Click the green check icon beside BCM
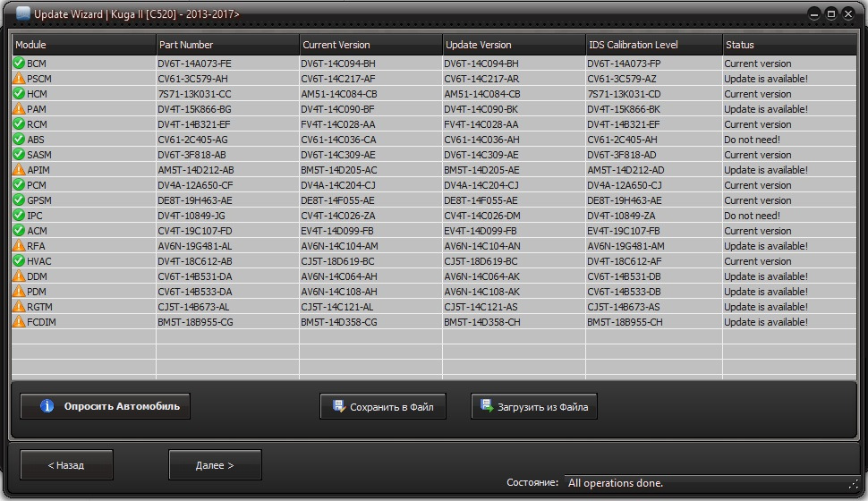Image resolution: width=868 pixels, height=501 pixels. point(19,64)
